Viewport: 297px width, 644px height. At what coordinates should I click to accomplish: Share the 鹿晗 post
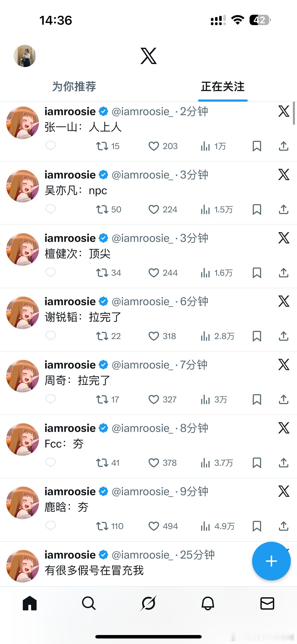(283, 526)
